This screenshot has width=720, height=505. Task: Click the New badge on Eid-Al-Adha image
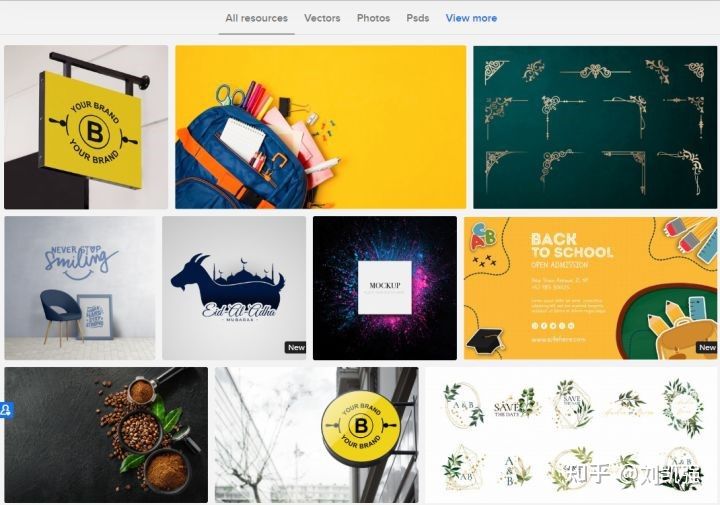(x=296, y=348)
